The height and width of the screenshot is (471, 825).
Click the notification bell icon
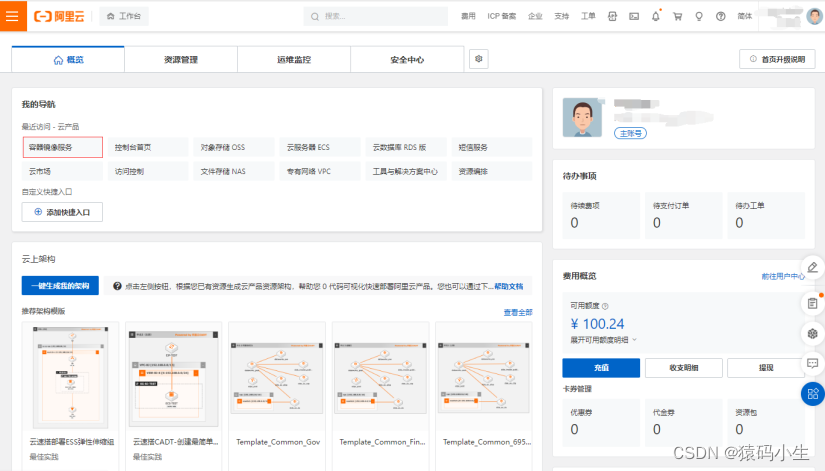pos(656,16)
